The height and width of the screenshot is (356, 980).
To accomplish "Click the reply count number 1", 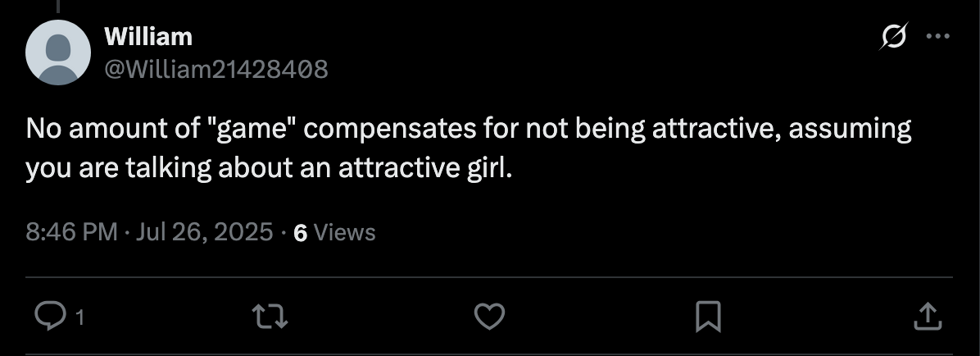I will (79, 317).
